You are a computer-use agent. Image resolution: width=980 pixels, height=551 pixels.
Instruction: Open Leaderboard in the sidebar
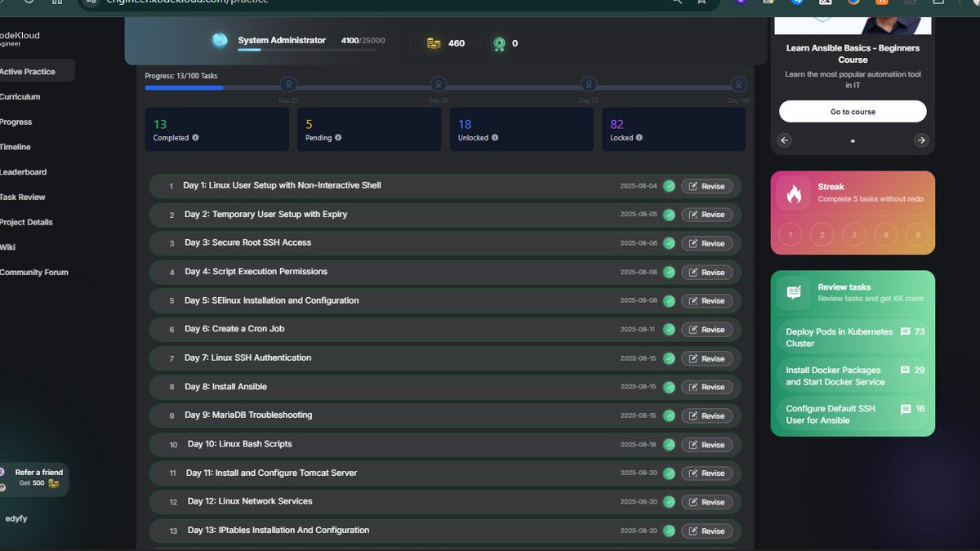tap(24, 172)
